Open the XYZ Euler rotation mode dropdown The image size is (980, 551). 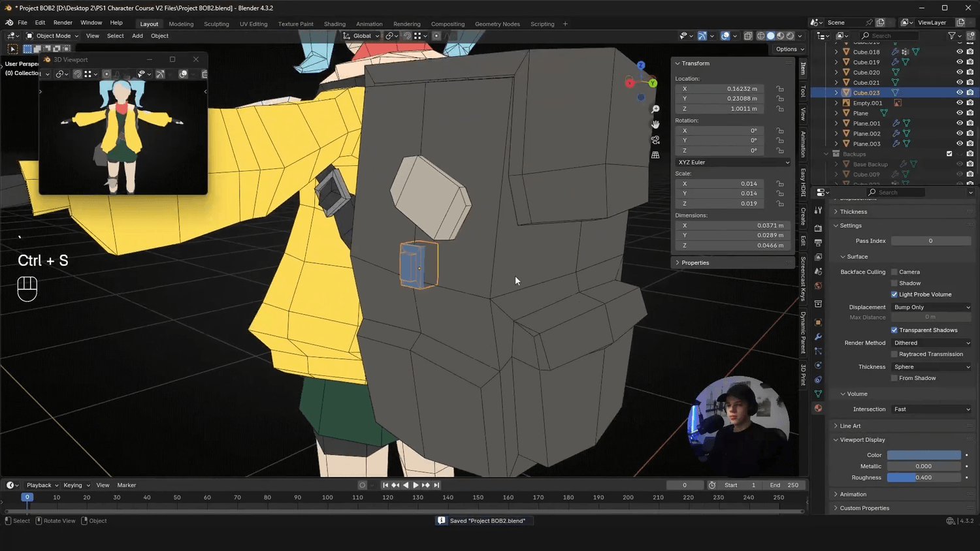(x=732, y=163)
